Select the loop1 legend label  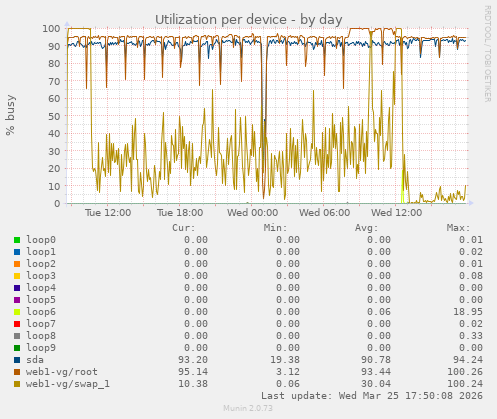pos(41,252)
